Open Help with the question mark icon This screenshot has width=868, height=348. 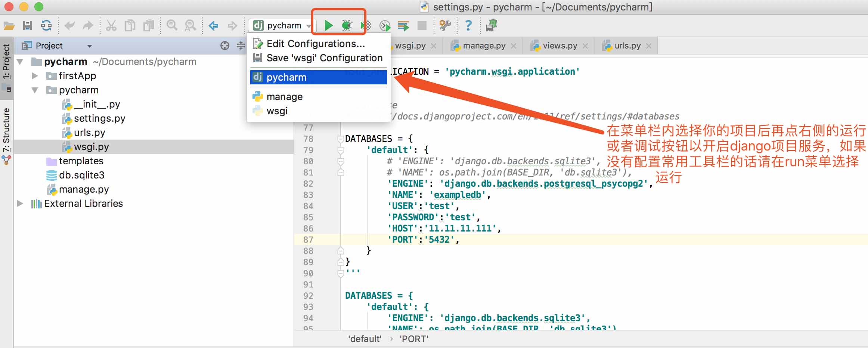(468, 25)
